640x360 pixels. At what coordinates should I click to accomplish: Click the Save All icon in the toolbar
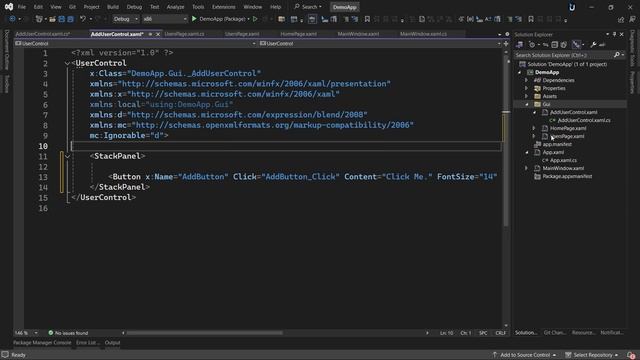coord(70,19)
